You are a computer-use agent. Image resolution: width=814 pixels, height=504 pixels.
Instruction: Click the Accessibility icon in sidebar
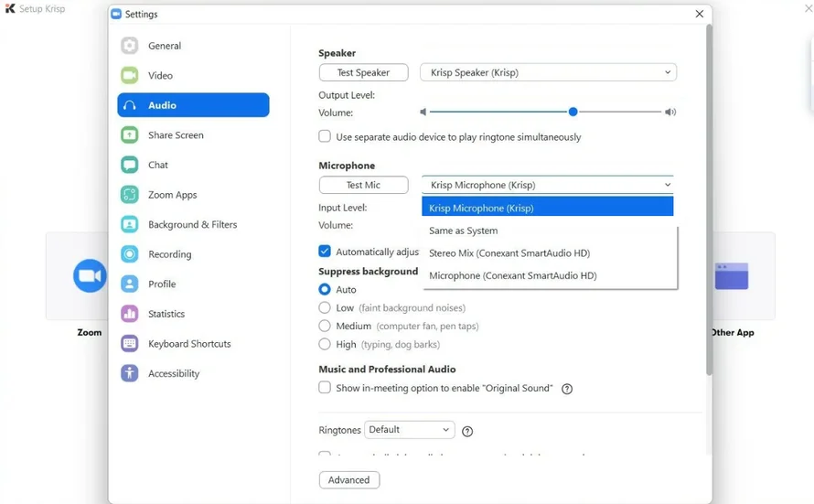pyautogui.click(x=129, y=373)
